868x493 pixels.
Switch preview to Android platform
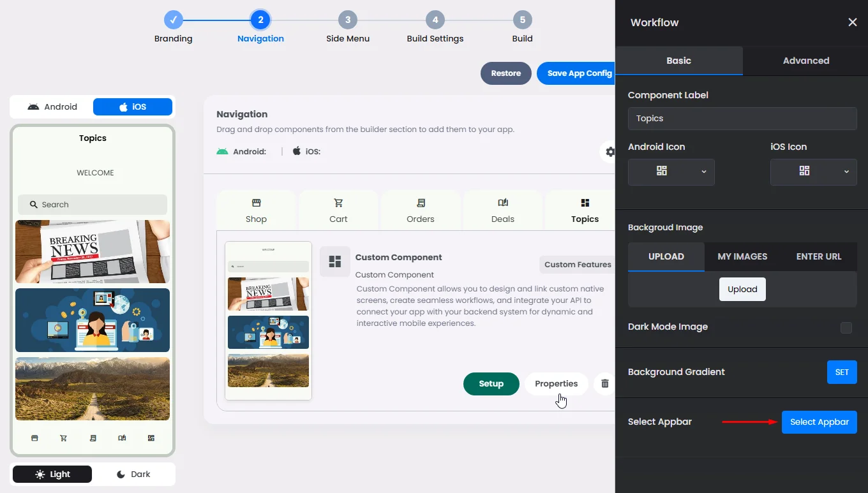coord(52,107)
